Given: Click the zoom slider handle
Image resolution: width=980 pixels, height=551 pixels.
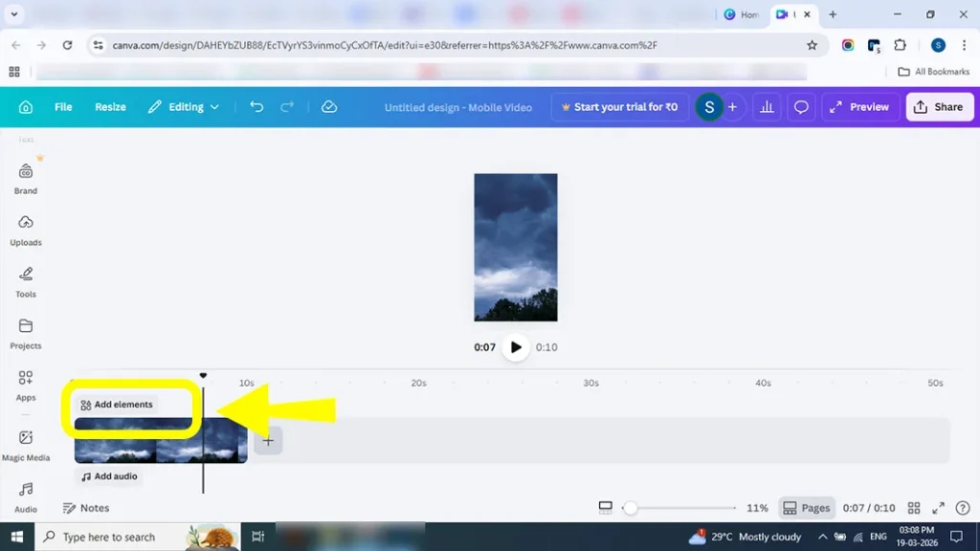Looking at the screenshot, I should [630, 508].
